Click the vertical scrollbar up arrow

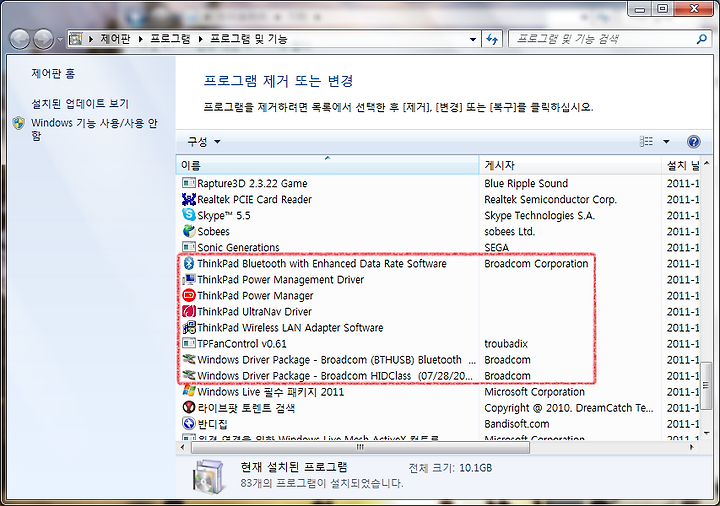(706, 163)
